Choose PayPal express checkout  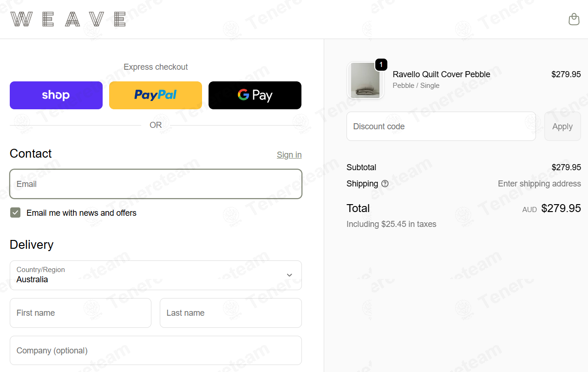[156, 95]
